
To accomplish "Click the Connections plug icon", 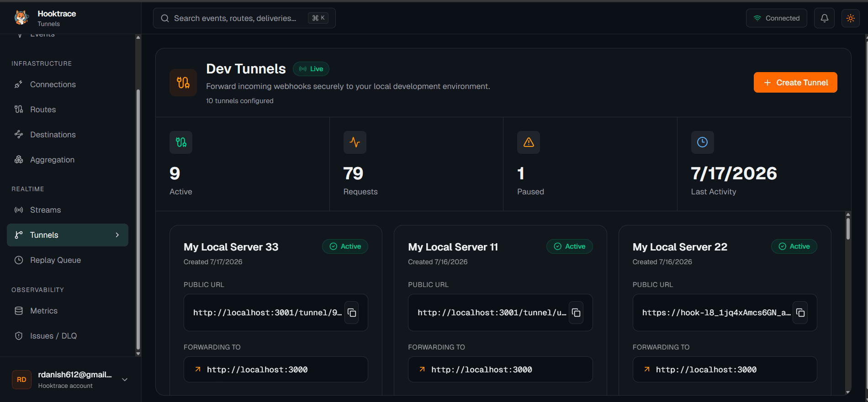I will [19, 84].
